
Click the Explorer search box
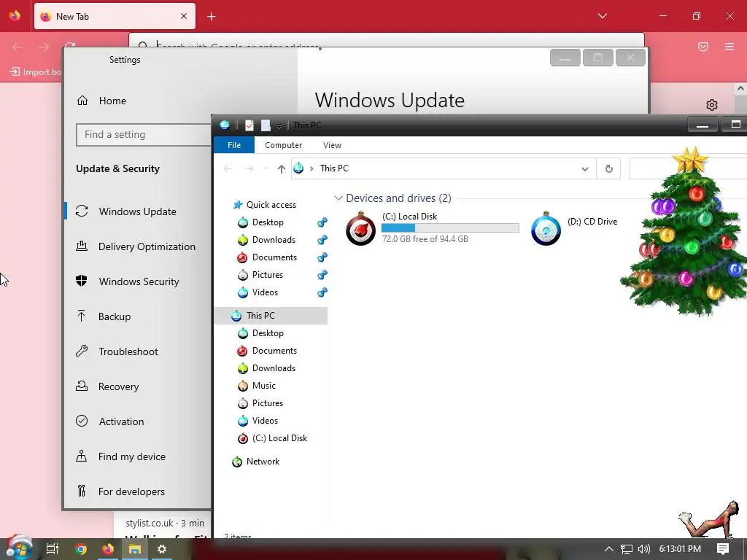click(x=688, y=168)
